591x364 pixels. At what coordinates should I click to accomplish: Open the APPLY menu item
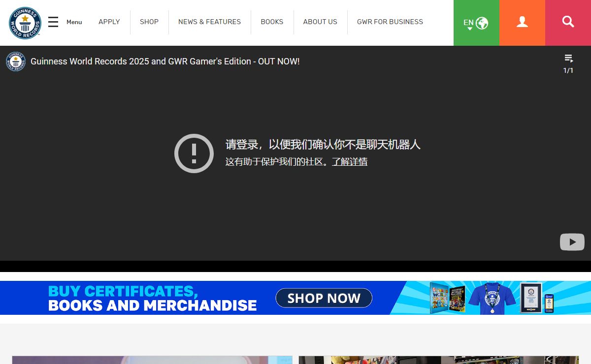(109, 22)
